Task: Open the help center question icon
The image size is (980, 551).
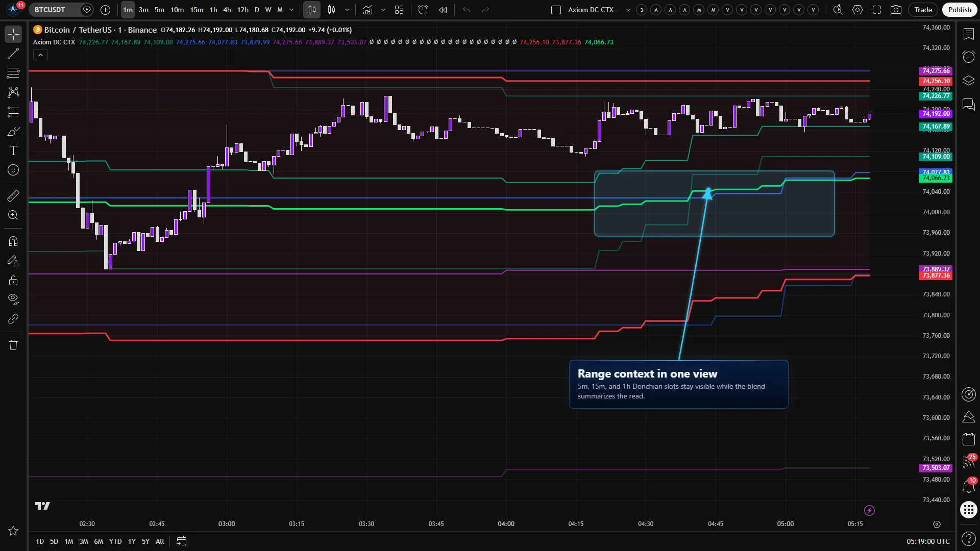Action: (x=968, y=538)
